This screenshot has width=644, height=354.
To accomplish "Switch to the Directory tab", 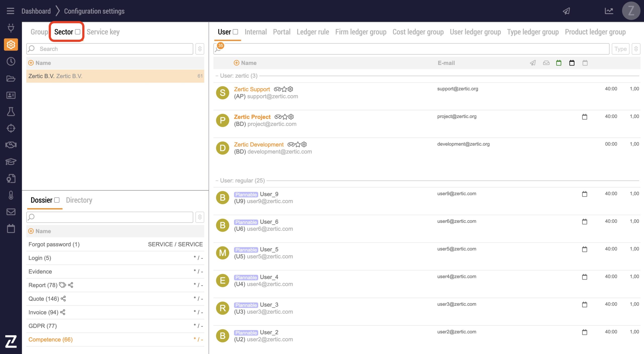I will [79, 200].
